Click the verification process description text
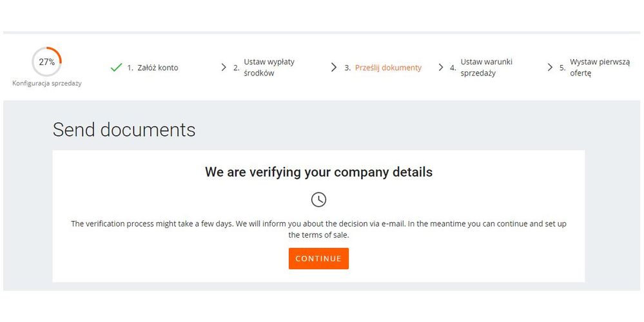The width and height of the screenshot is (644, 322). click(318, 229)
